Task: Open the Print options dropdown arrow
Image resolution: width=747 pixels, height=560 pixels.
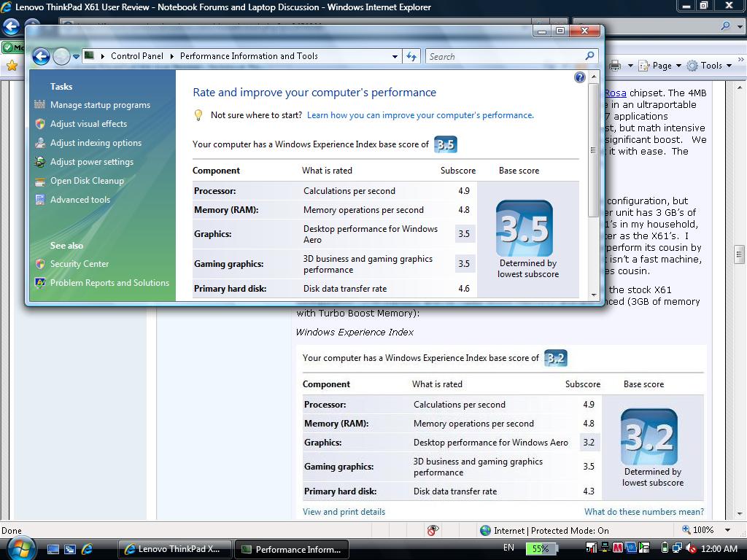Action: (630, 66)
